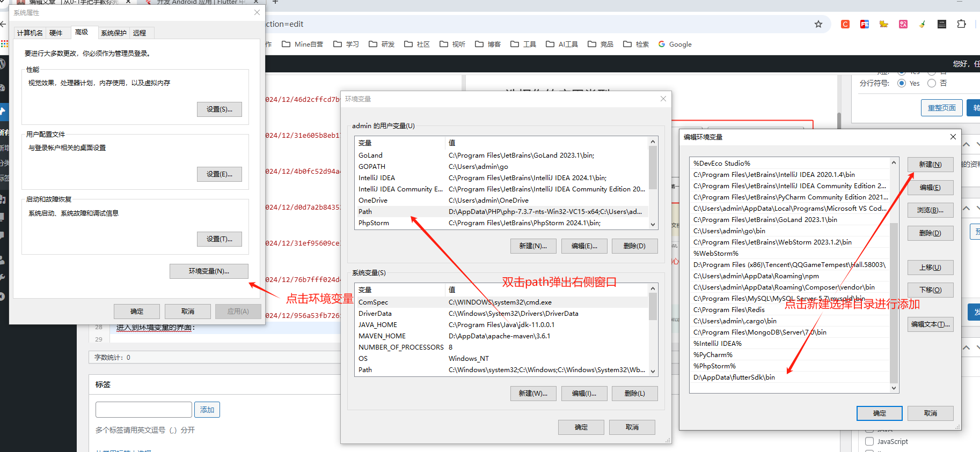Viewport: 980px width, 452px height.
Task: Select Yes for 分行符号
Action: pyautogui.click(x=902, y=83)
